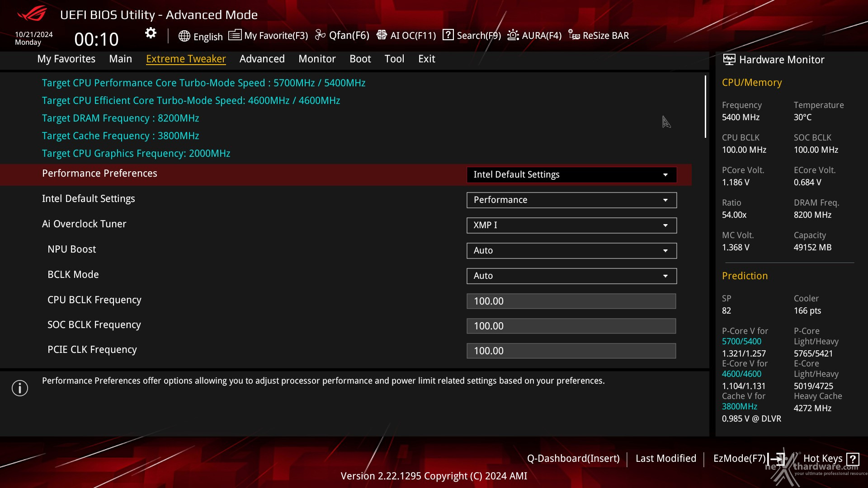The height and width of the screenshot is (488, 868).
Task: Select NPU Boost row label
Action: [x=71, y=249]
